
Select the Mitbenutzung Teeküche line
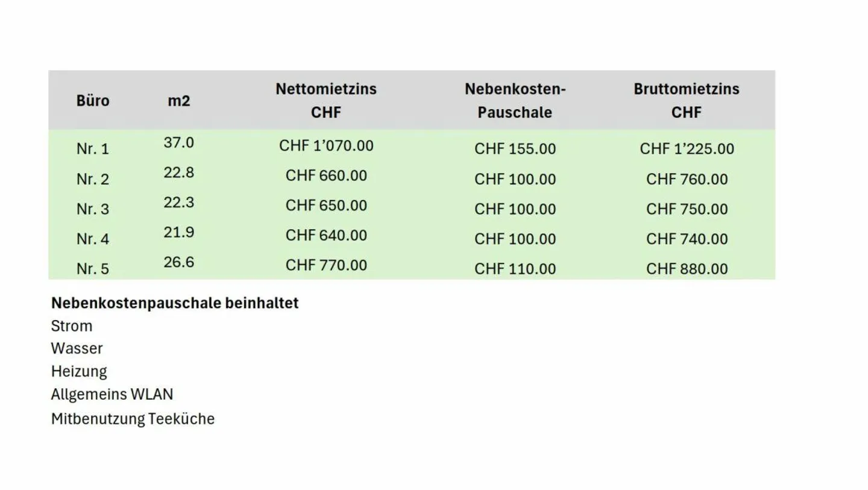tap(133, 418)
